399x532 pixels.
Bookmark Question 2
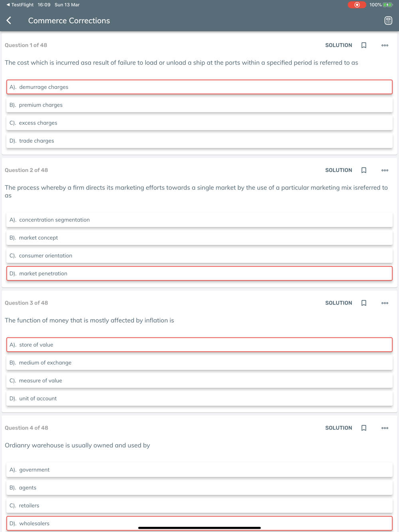click(363, 170)
